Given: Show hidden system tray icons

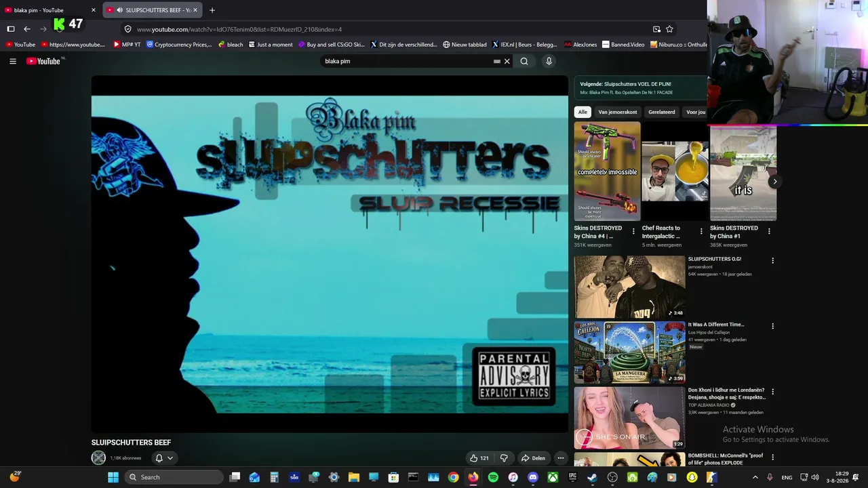Looking at the screenshot, I should (x=755, y=477).
